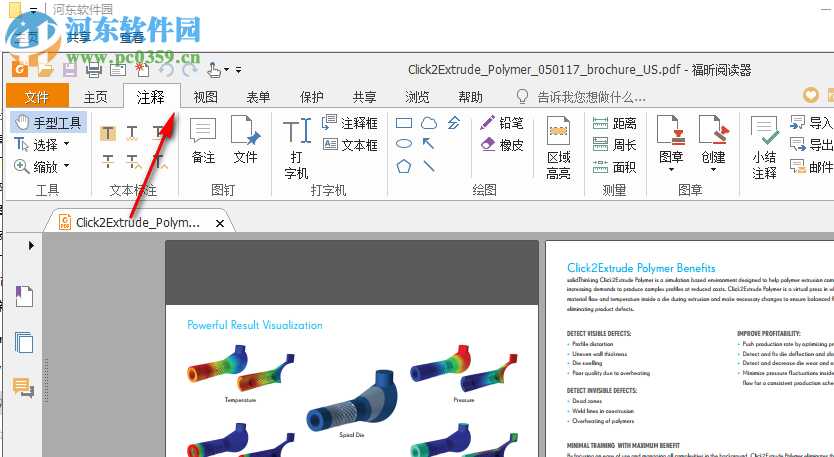
Task: Click the Click2Extrude Polymer Benefits page
Action: point(690,348)
